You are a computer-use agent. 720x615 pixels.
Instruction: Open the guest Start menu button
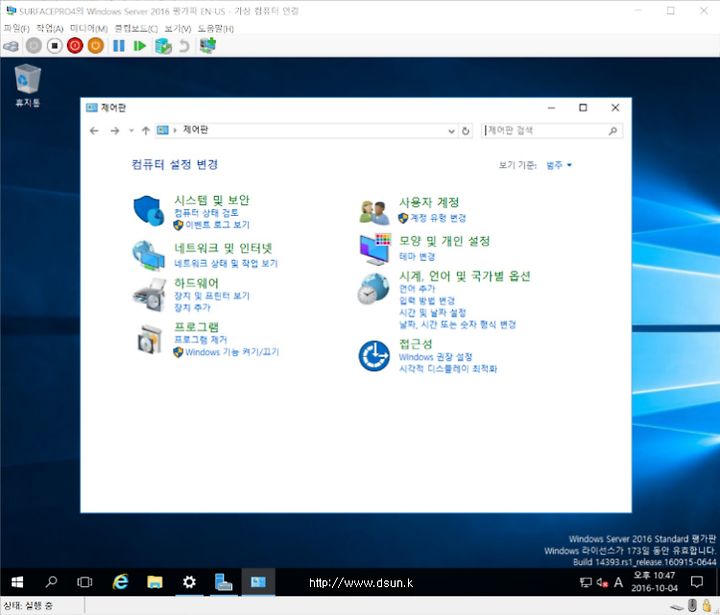tap(17, 582)
